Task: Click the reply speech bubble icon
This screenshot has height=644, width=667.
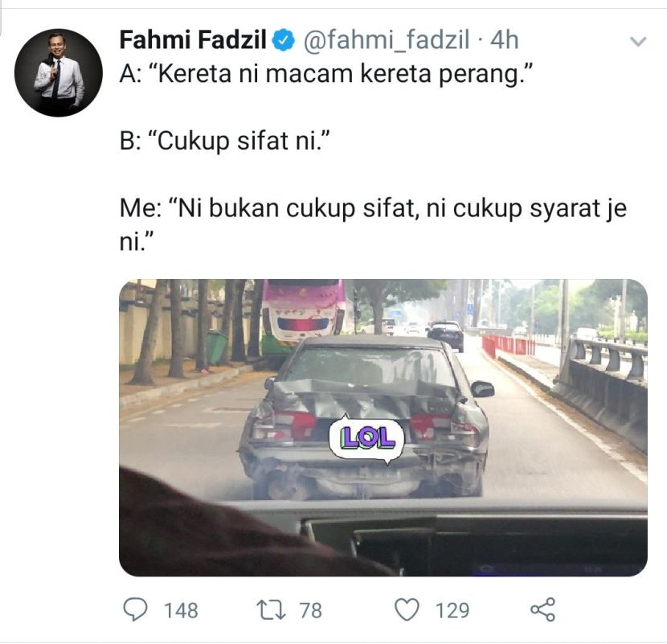Action: tap(135, 609)
